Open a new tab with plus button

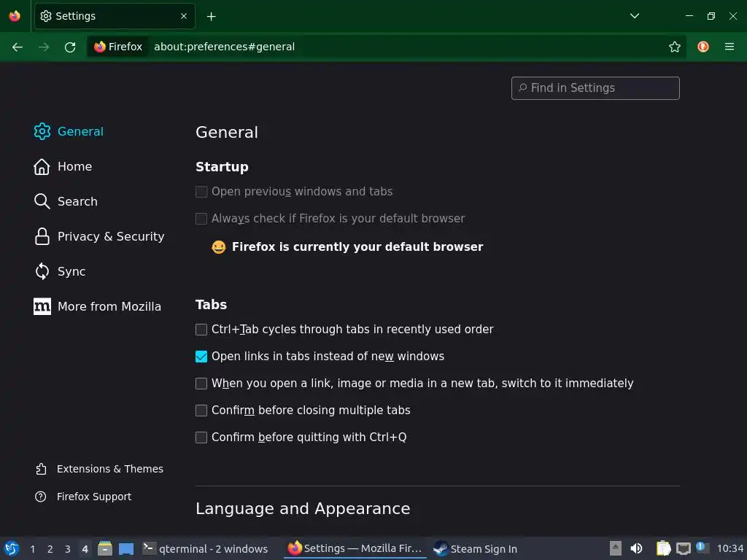[x=211, y=17]
